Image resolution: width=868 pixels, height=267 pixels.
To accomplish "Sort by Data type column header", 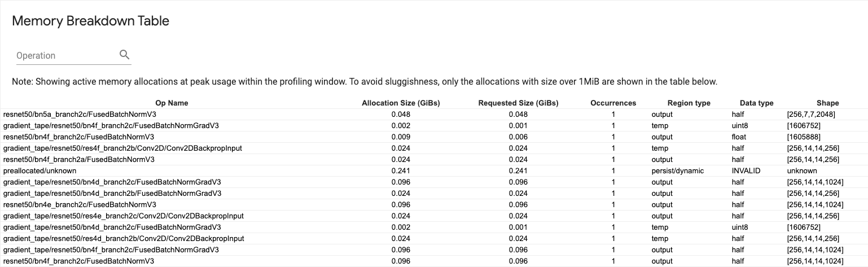I will 756,103.
